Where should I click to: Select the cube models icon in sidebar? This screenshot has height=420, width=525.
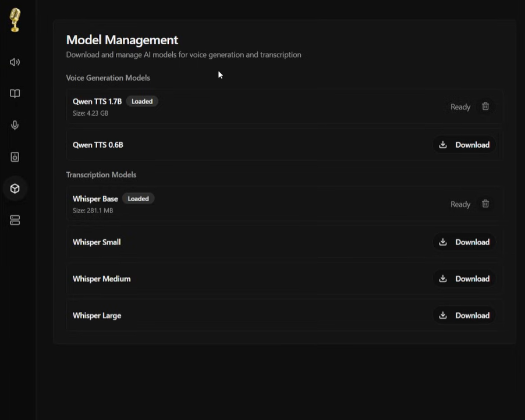pos(15,188)
